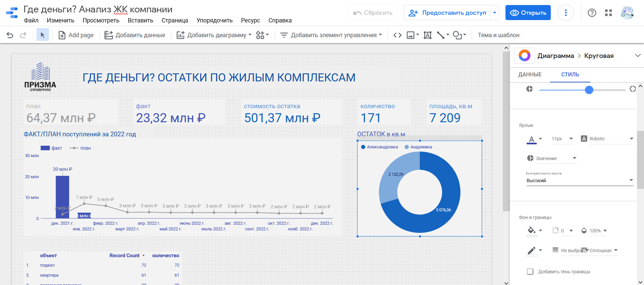The height and width of the screenshot is (285, 644).
Task: Click the квартира table row
Action: click(103, 275)
